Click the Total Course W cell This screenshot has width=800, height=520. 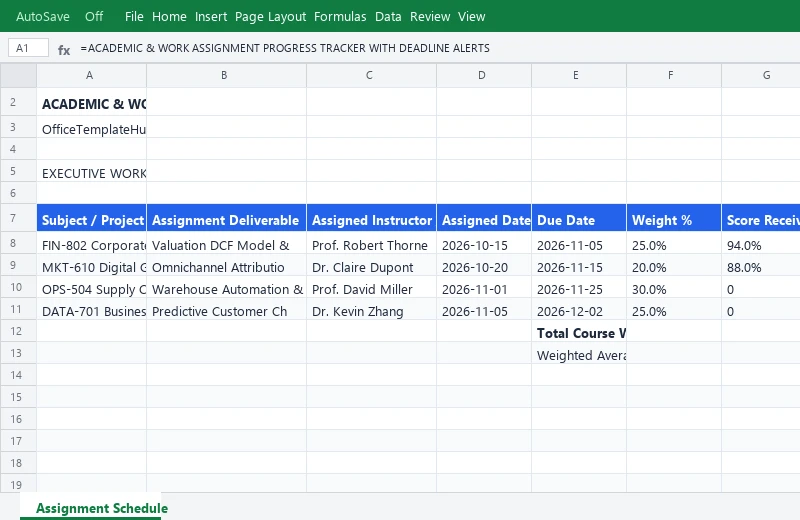point(579,333)
